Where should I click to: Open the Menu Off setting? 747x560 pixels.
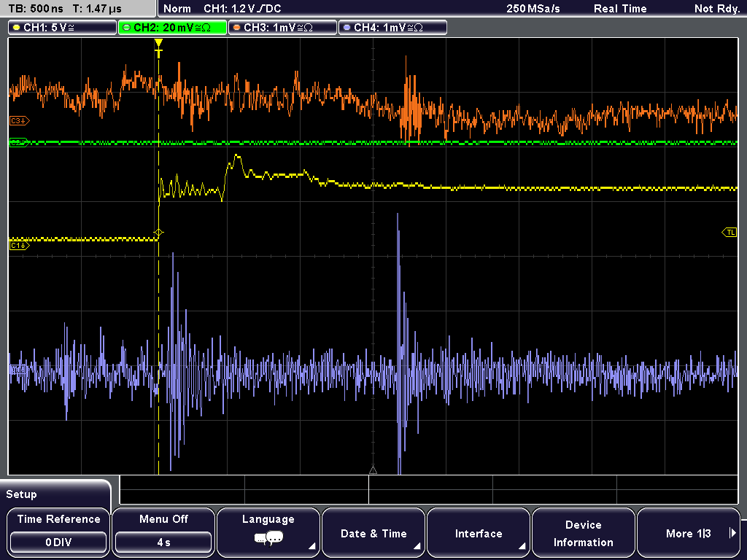pyautogui.click(x=163, y=532)
